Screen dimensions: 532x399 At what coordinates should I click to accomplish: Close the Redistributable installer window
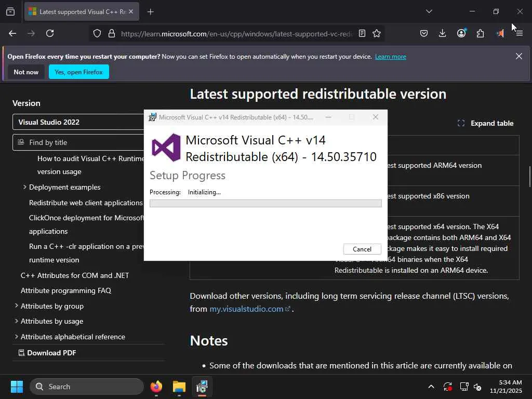click(x=375, y=117)
